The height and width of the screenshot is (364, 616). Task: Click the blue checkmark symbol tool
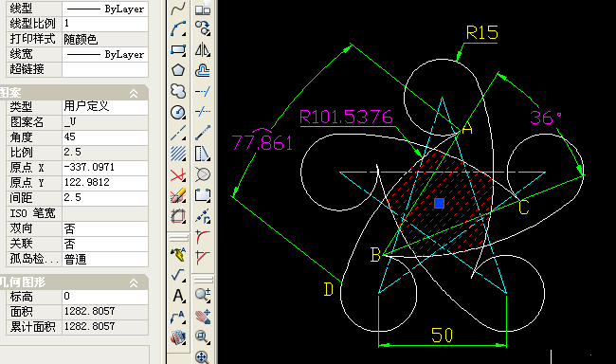tap(178, 275)
